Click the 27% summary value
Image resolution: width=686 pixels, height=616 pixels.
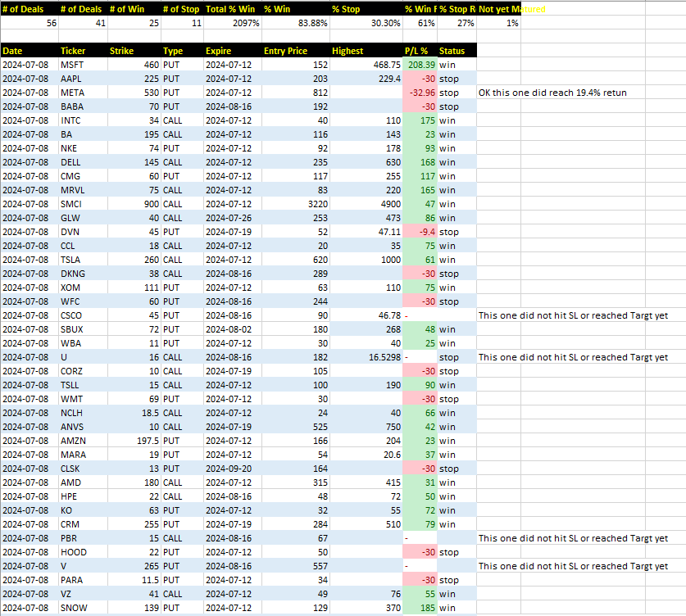pyautogui.click(x=457, y=23)
